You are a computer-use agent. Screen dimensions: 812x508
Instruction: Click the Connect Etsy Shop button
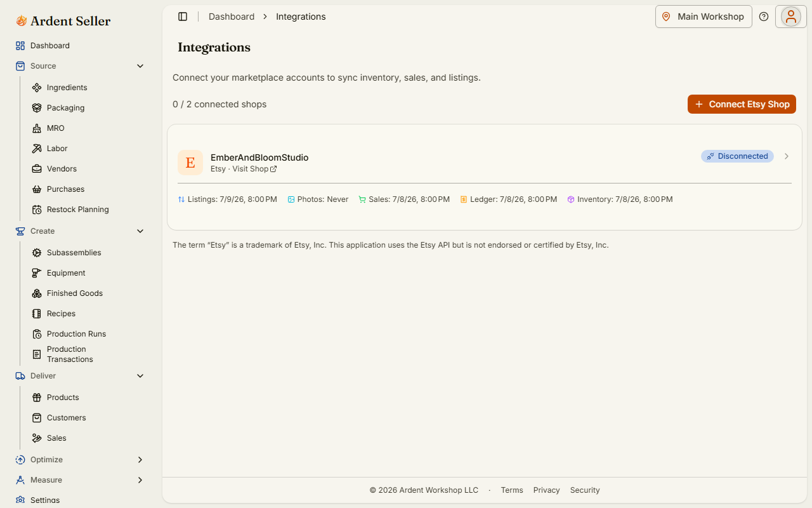click(x=742, y=104)
